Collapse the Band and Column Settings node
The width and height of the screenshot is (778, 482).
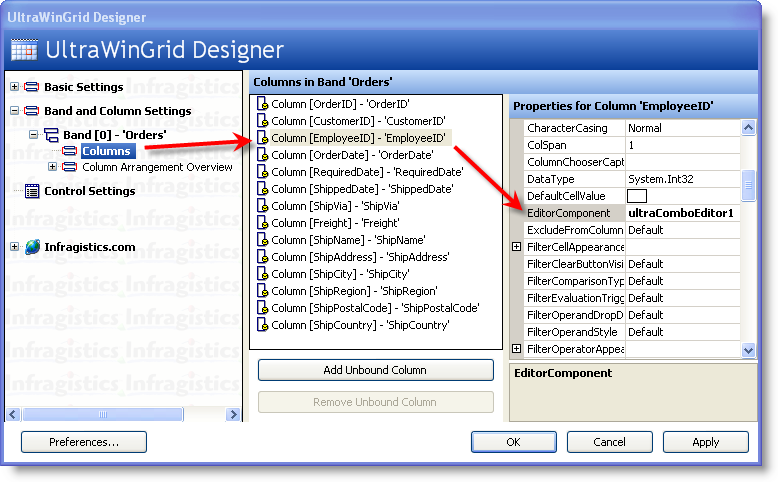(x=14, y=112)
